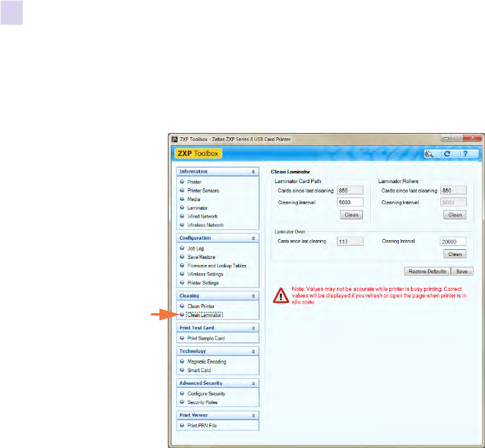The width and height of the screenshot is (485, 448).
Task: Click the refresh icon in the ZXP Toolbox header
Action: click(447, 154)
